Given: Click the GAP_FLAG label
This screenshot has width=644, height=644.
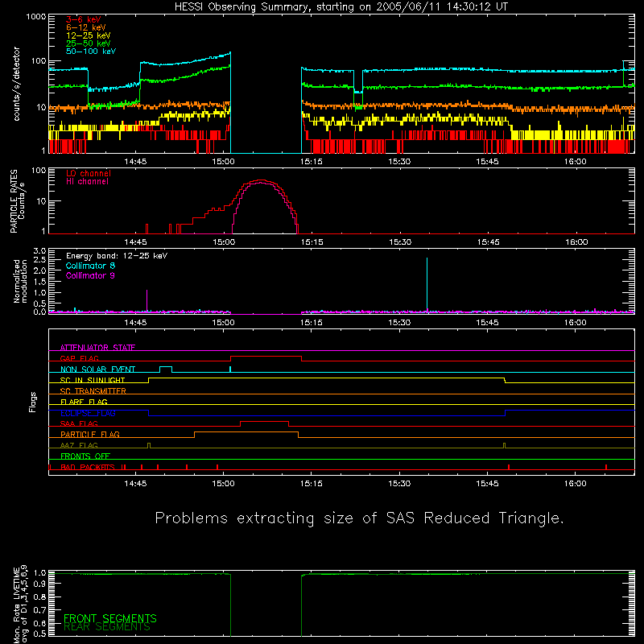Looking at the screenshot, I should 79,358.
